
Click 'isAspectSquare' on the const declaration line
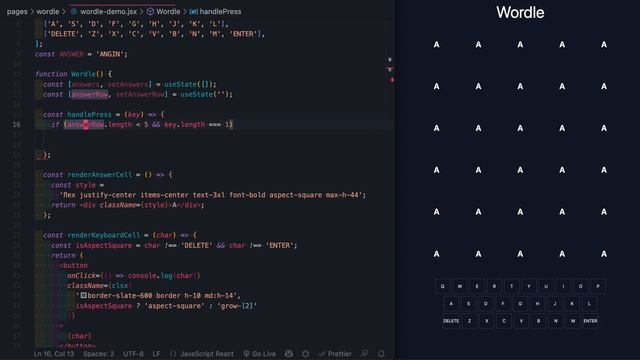click(104, 245)
